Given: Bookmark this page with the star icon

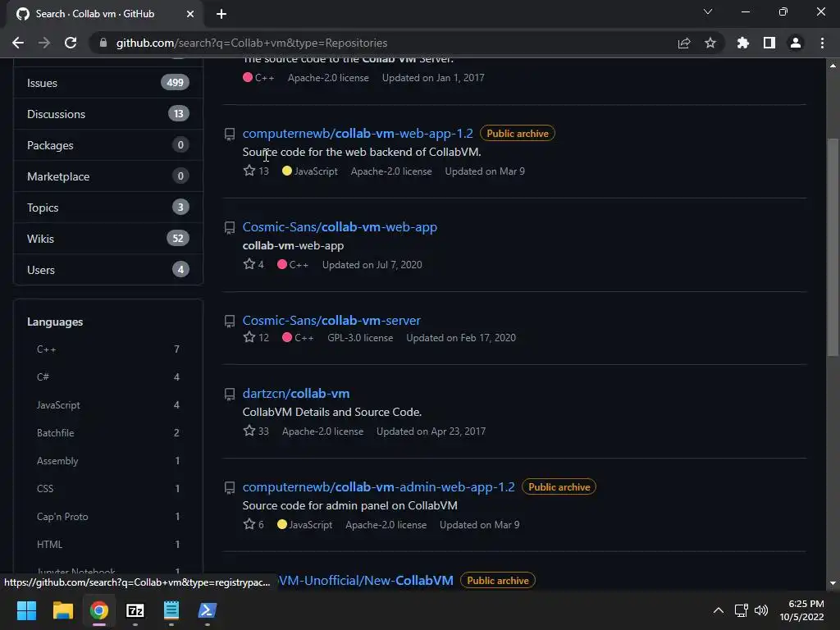Looking at the screenshot, I should coord(710,43).
